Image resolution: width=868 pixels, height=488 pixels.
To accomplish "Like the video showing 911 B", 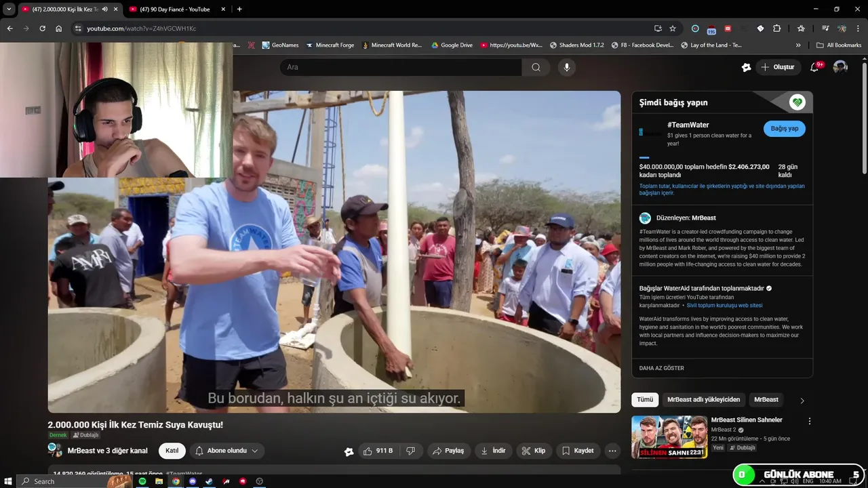I will [378, 451].
